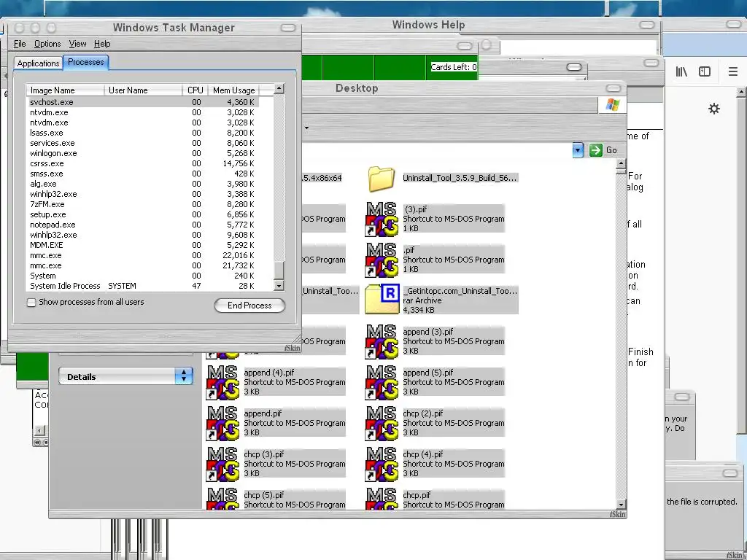Switch to the Applications tab
747x560 pixels.
pos(38,63)
